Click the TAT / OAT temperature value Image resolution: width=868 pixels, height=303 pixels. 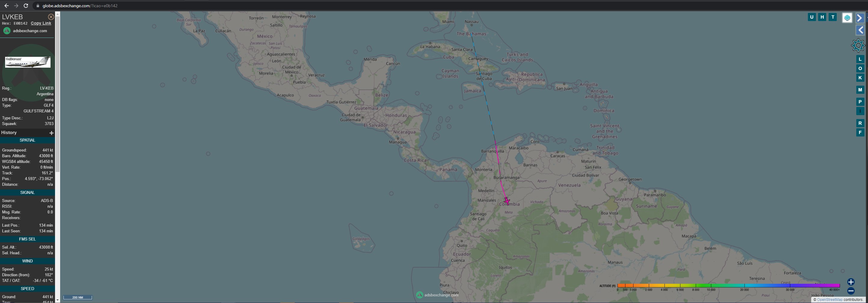43,280
